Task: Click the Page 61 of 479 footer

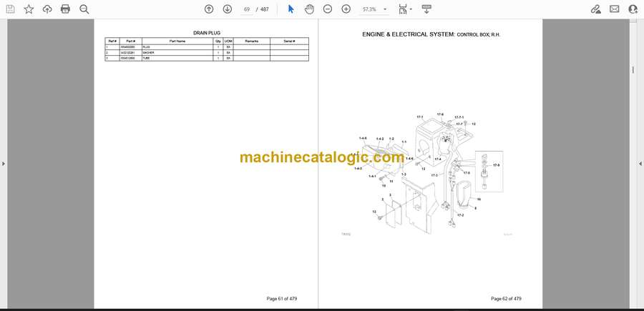Action: pos(282,299)
